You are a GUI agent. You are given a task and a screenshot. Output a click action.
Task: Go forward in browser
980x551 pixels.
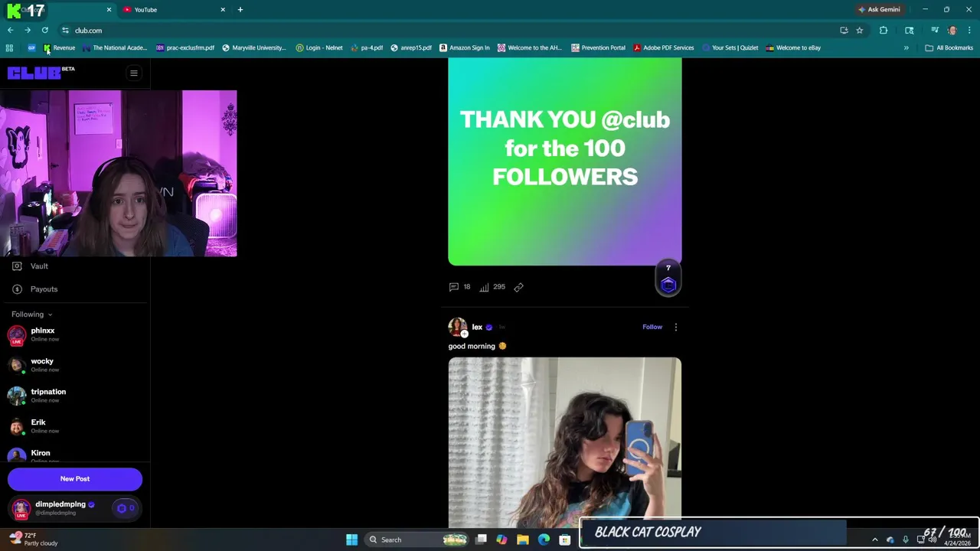[28, 31]
